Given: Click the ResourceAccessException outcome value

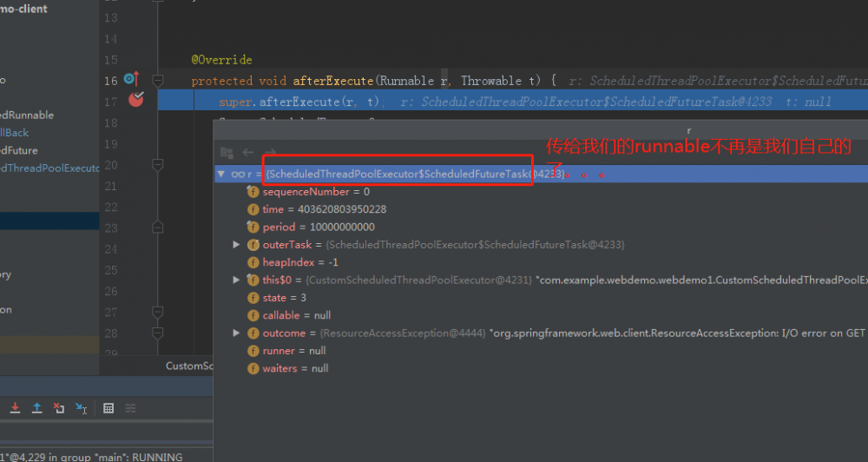Looking at the screenshot, I should [404, 333].
